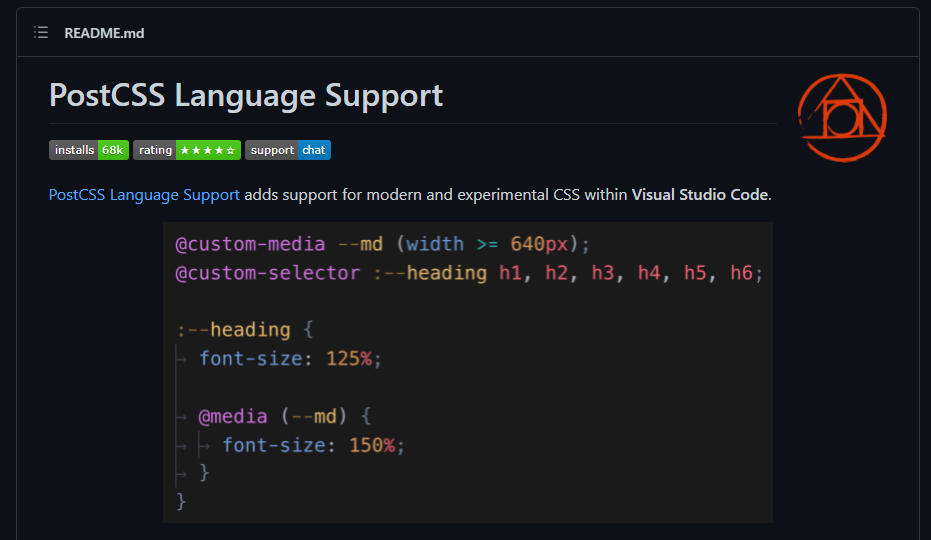Click the @custom-media line in code sample
The height and width of the screenshot is (540, 931).
pyautogui.click(x=383, y=244)
